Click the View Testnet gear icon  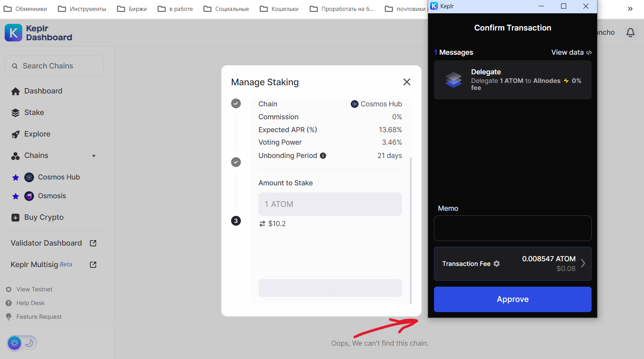[x=9, y=289]
